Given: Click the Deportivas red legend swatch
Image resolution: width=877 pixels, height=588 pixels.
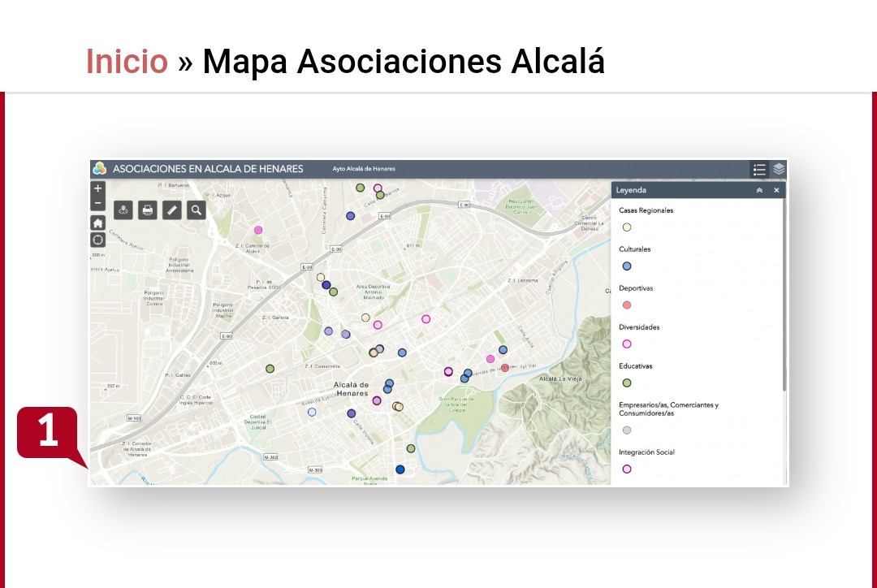Looking at the screenshot, I should click(x=627, y=305).
